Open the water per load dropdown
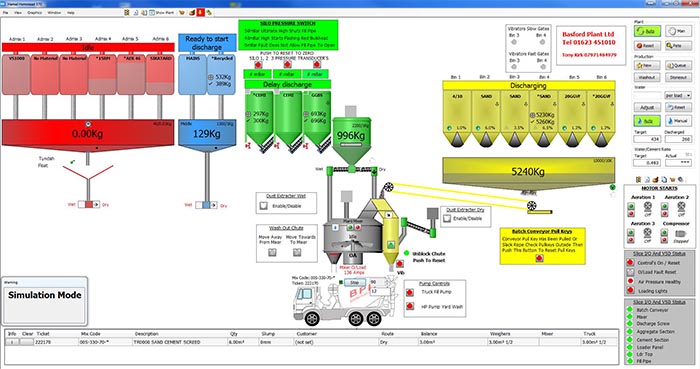This screenshot has width=700, height=369. (x=678, y=95)
